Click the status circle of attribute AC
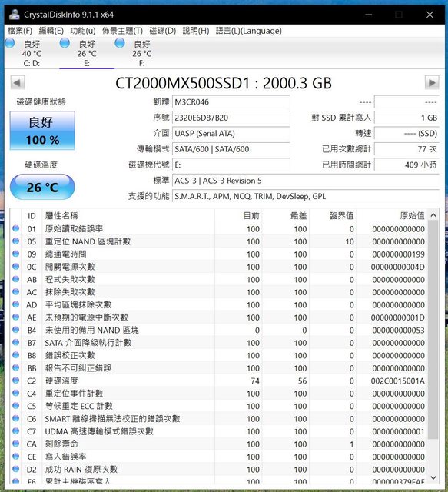 15,292
